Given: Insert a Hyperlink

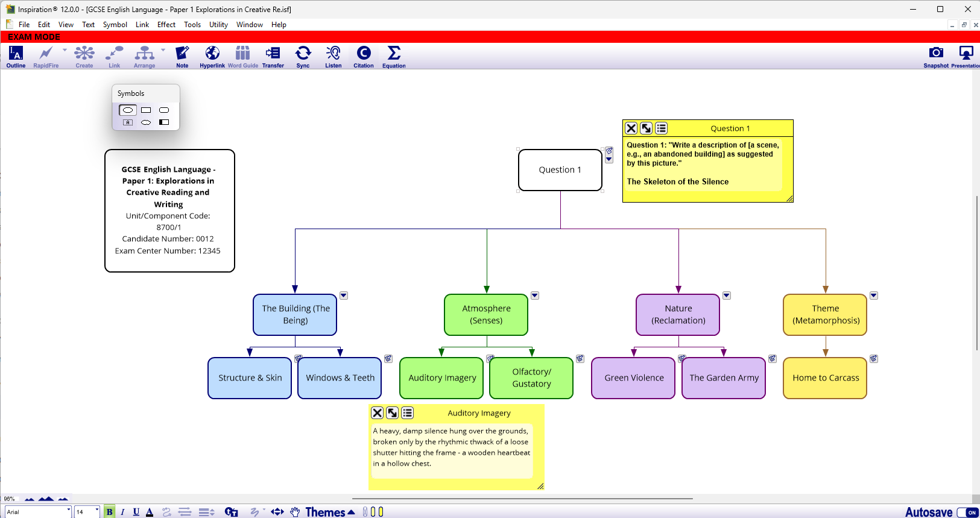Looking at the screenshot, I should click(x=212, y=57).
